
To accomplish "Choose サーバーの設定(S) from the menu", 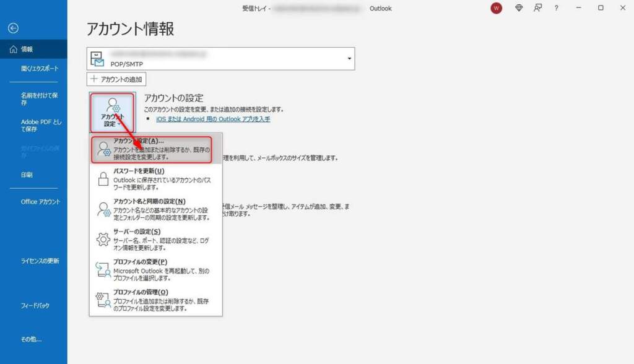I will point(155,240).
